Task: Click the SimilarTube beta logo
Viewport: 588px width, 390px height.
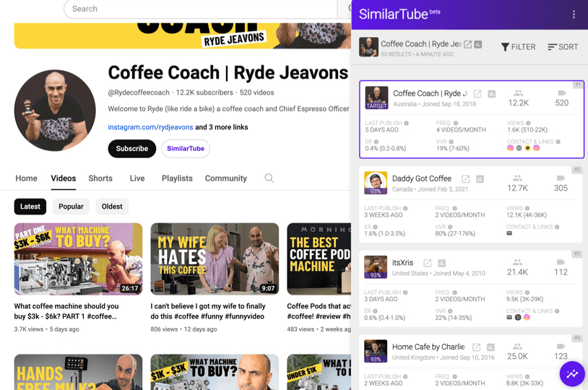Action: tap(399, 14)
